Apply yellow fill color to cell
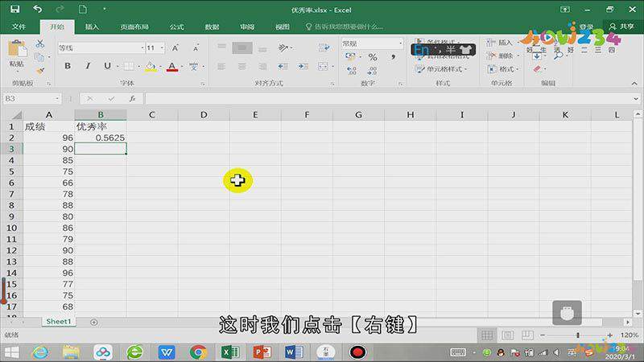 [x=151, y=66]
